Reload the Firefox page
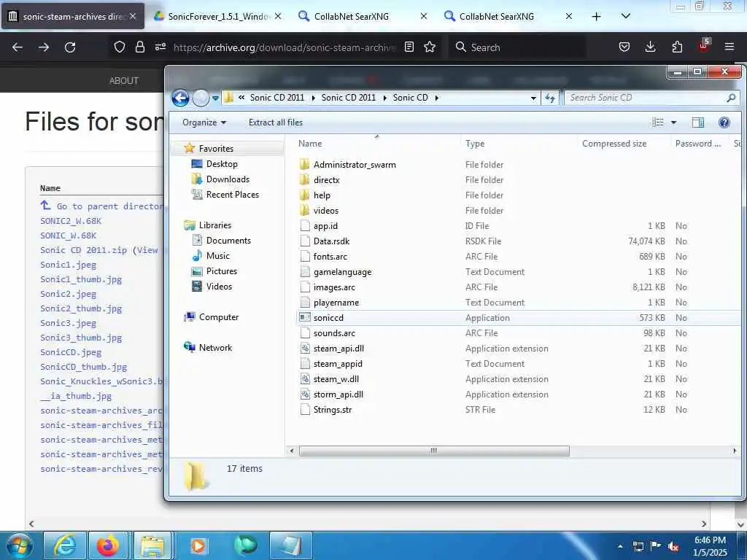Image resolution: width=747 pixels, height=560 pixels. point(70,47)
